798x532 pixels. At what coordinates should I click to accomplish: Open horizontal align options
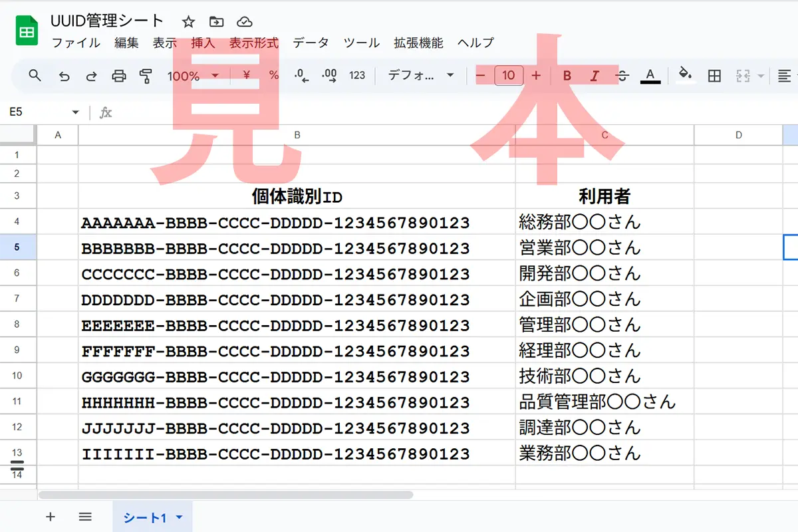[x=785, y=76]
